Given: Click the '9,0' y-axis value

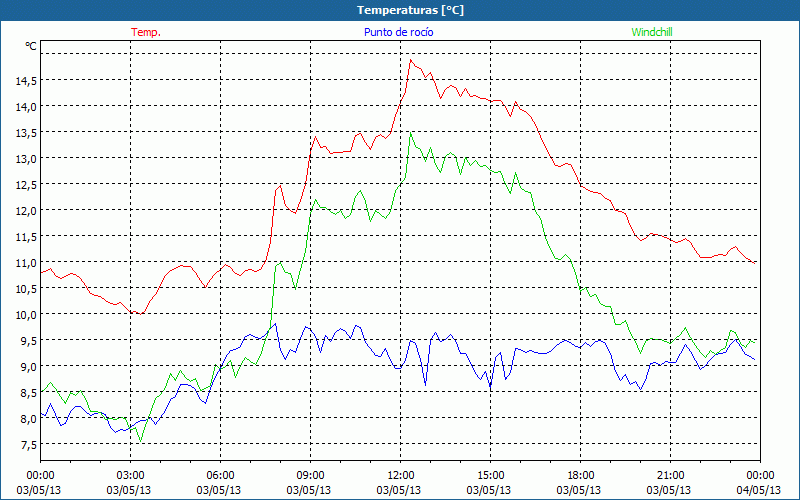Looking at the screenshot, I should [28, 366].
